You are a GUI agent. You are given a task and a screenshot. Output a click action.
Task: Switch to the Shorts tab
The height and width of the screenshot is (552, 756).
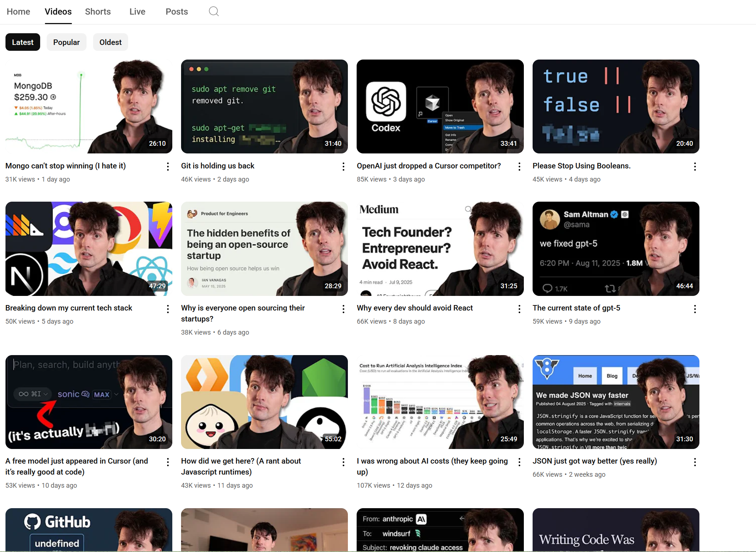pos(98,12)
